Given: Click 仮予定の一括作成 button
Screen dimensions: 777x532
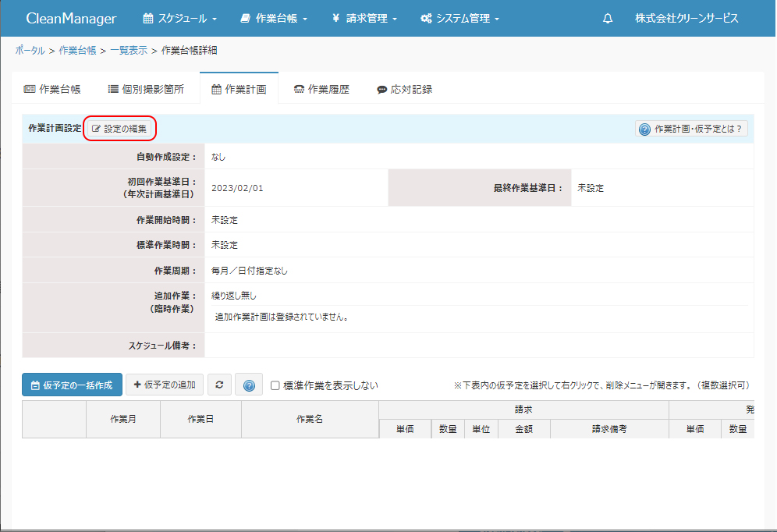Looking at the screenshot, I should (72, 385).
